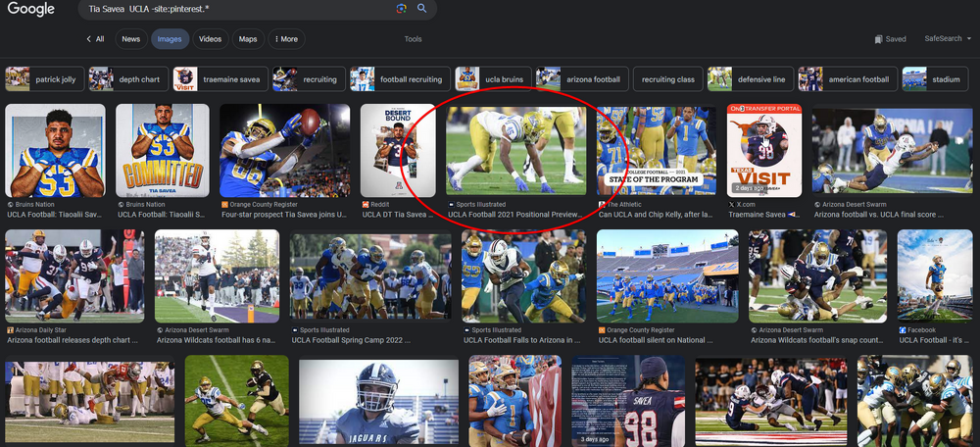Screen dimensions: 980x447
Task: Expand the SafeSearch dropdown
Action: 948,39
